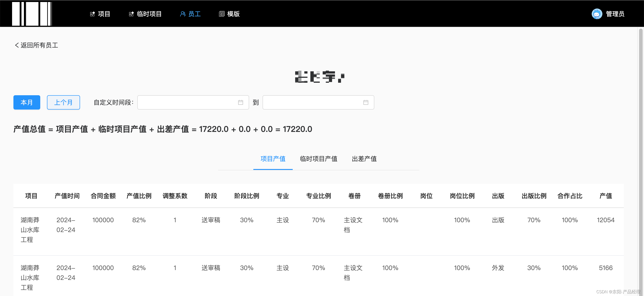This screenshot has width=644, height=296.
Task: Switch to 临时项目产值 tab
Action: coord(318,159)
